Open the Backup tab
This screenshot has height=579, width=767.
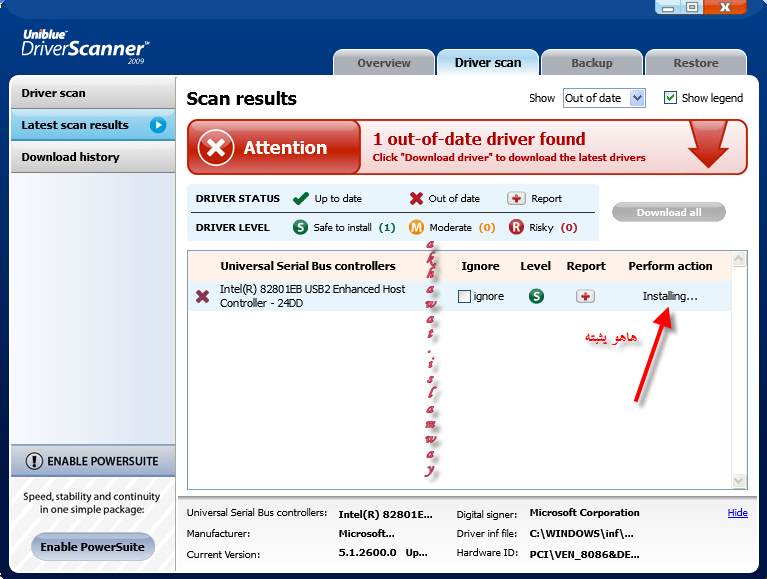click(x=592, y=63)
